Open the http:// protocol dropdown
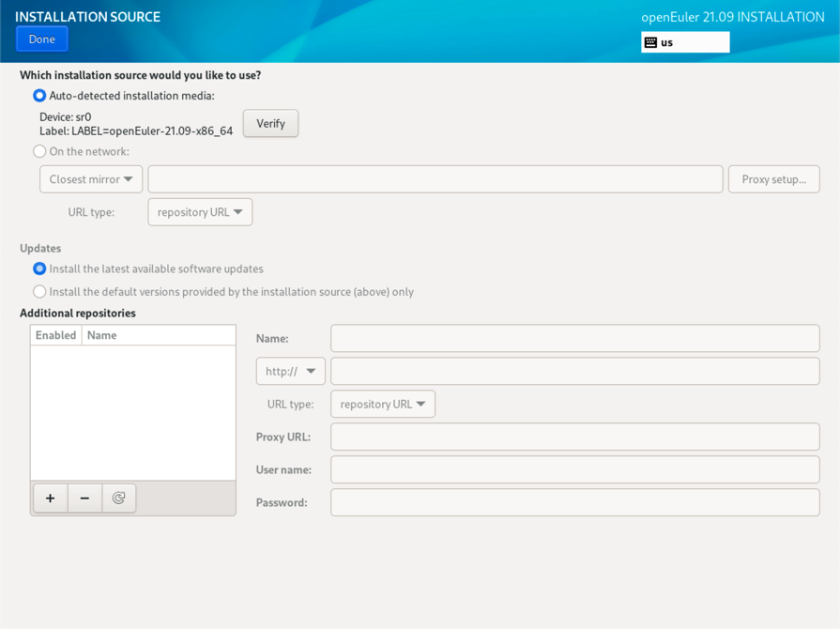 pyautogui.click(x=291, y=371)
